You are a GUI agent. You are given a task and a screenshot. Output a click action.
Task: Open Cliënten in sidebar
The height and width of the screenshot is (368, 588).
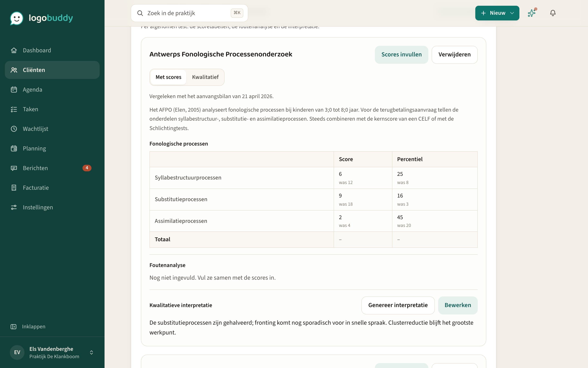point(52,70)
